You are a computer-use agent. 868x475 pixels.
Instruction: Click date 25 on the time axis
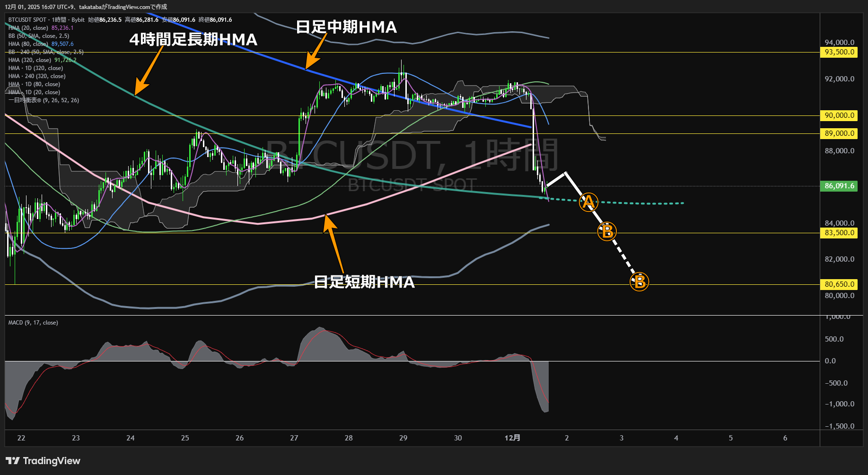pos(185,438)
